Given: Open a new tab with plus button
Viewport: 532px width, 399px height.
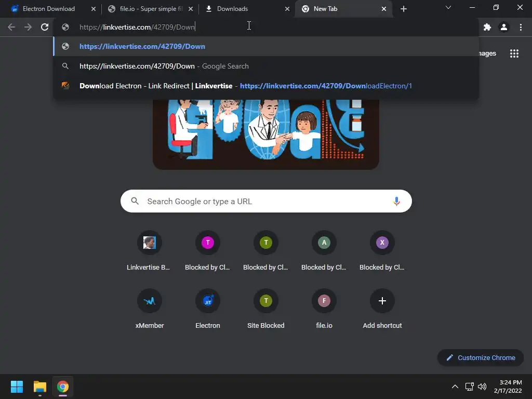Looking at the screenshot, I should [x=403, y=9].
